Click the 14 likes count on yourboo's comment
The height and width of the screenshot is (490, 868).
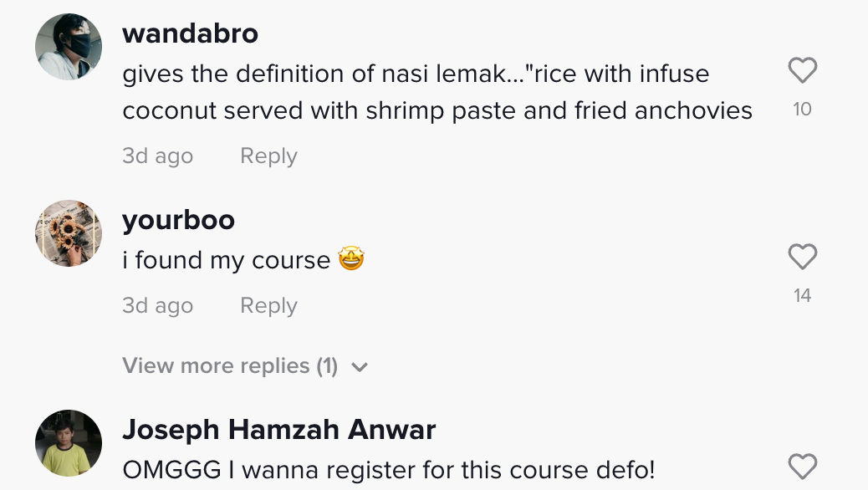pyautogui.click(x=802, y=296)
